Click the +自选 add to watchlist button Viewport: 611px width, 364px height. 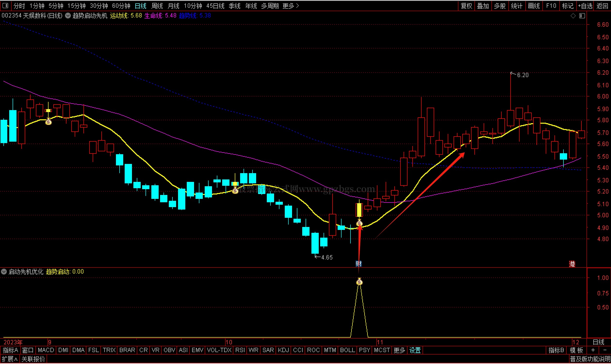585,6
